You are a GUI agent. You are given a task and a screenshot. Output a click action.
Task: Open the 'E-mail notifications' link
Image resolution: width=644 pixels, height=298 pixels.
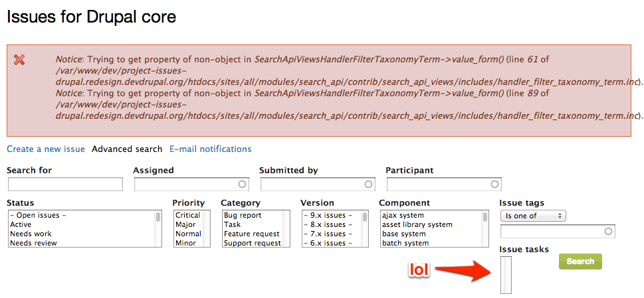[x=211, y=149]
